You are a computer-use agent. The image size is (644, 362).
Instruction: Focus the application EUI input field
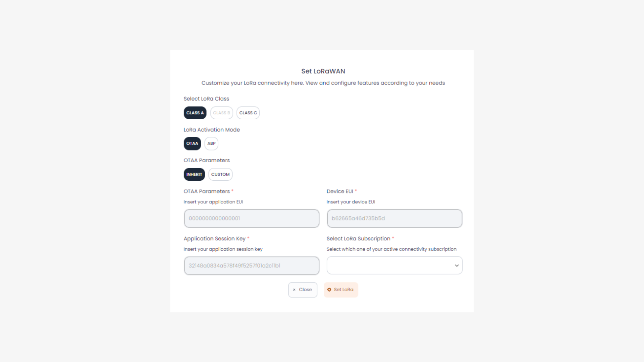pos(252,219)
